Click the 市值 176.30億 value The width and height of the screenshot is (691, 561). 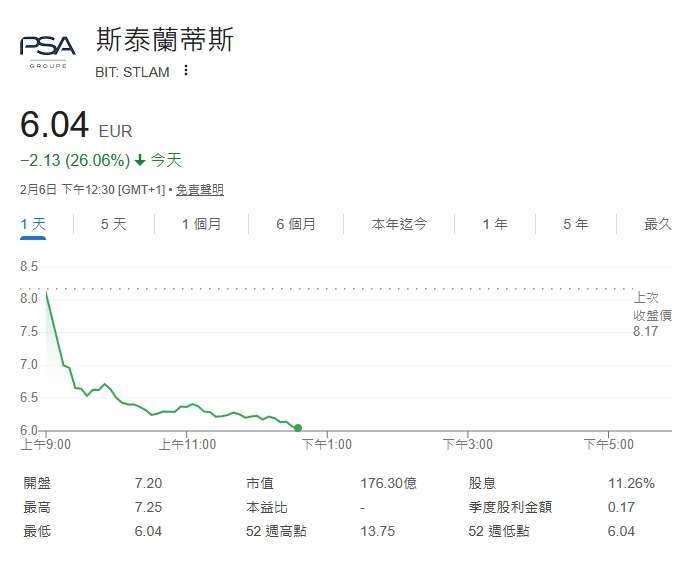(388, 483)
